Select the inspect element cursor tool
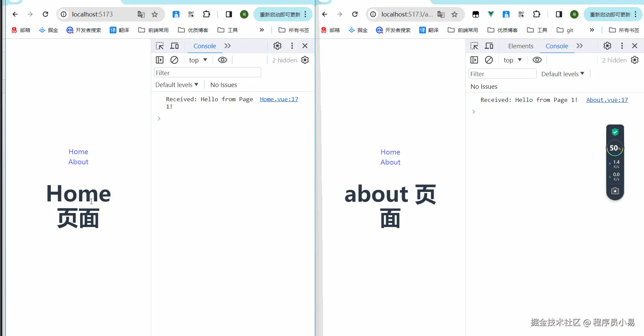The width and height of the screenshot is (644, 336). (x=160, y=46)
